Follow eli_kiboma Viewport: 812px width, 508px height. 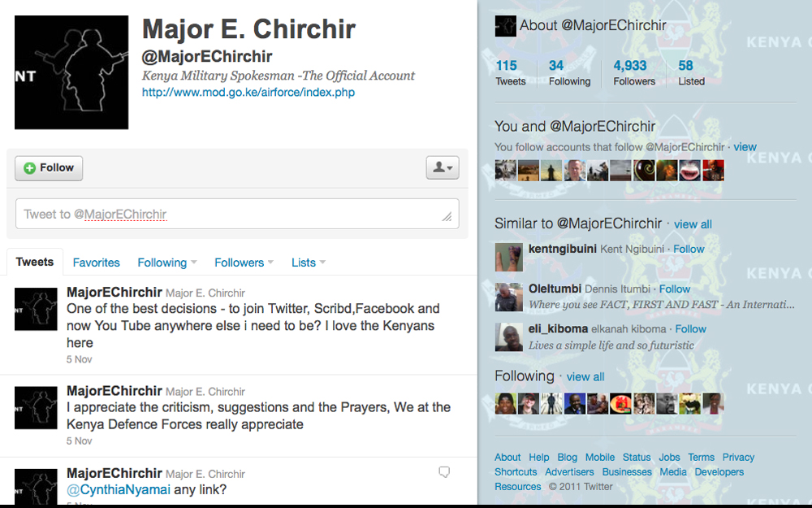(691, 328)
